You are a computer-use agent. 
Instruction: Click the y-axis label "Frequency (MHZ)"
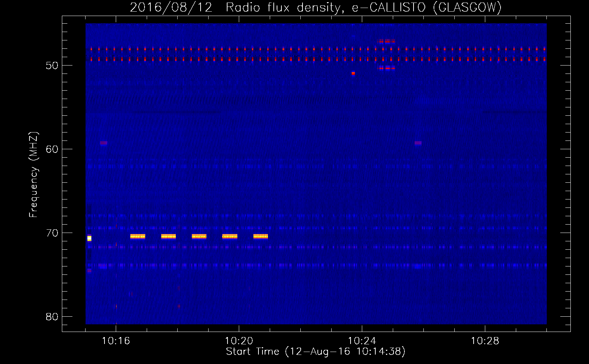click(33, 175)
